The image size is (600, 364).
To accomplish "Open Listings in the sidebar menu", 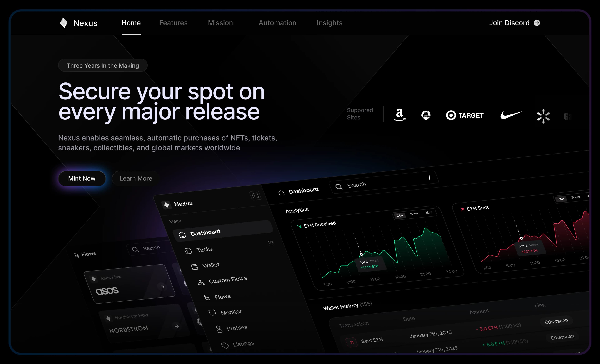I will click(243, 344).
